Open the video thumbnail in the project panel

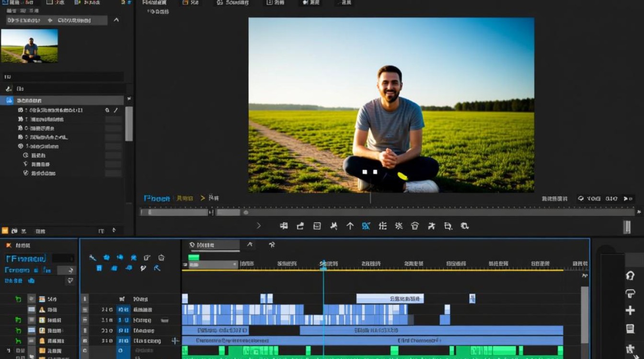coord(29,46)
